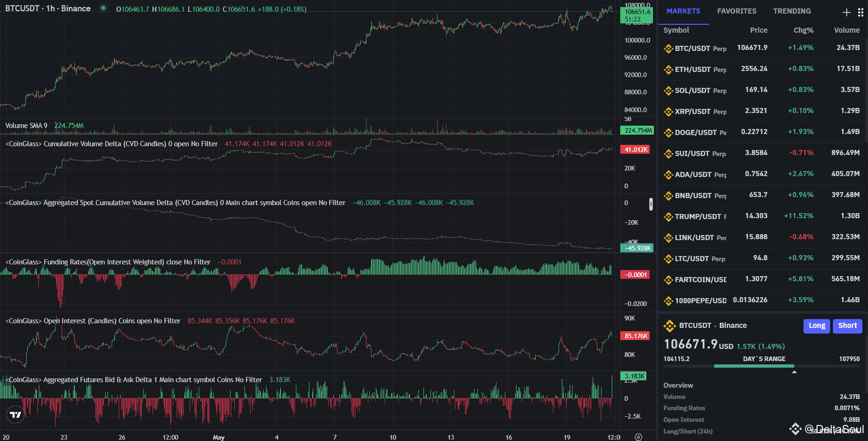Click the Binance icon beside BTC/USDT
Viewport: 868px width, 441px height.
tap(667, 48)
